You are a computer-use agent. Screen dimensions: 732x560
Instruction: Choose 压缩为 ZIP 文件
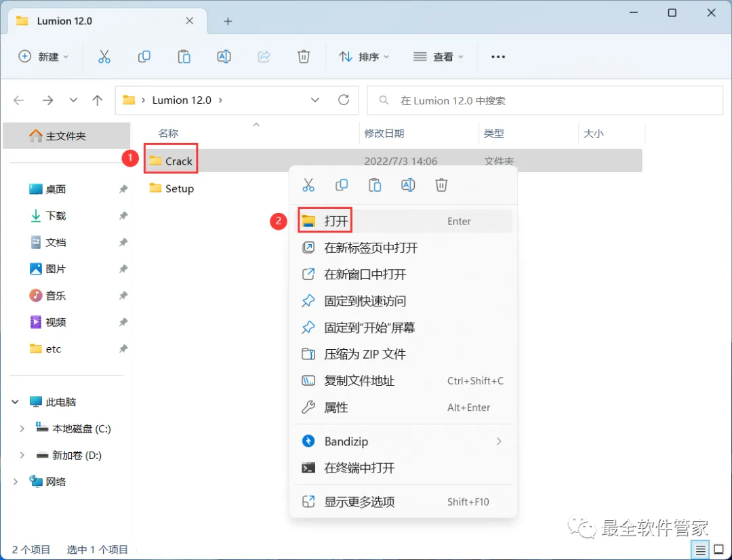[x=403, y=354]
